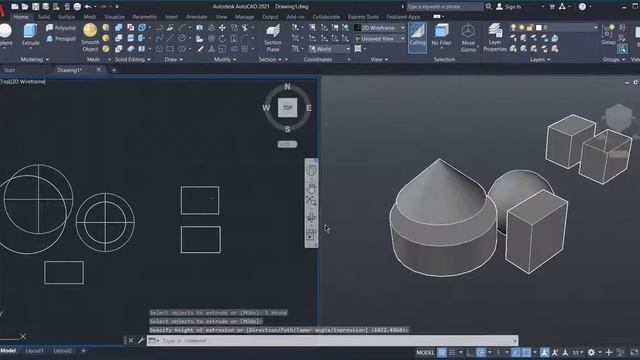The image size is (640, 360).
Task: Choose the Polysolid tool
Action: tap(61, 28)
